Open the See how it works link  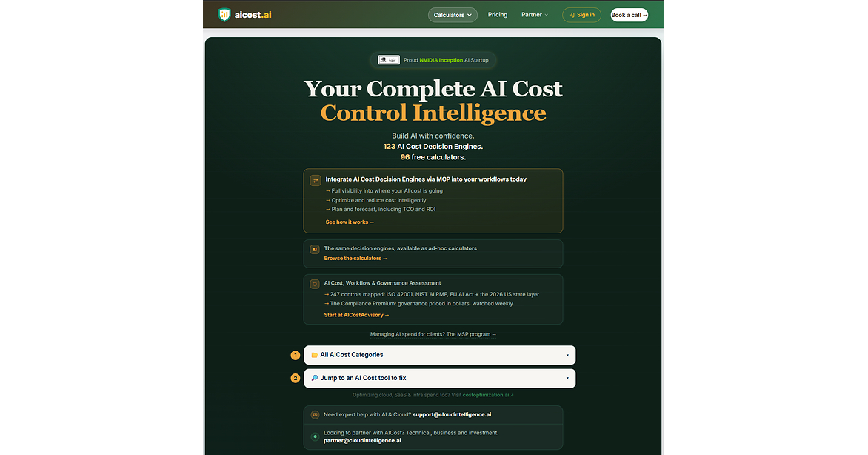pyautogui.click(x=350, y=222)
